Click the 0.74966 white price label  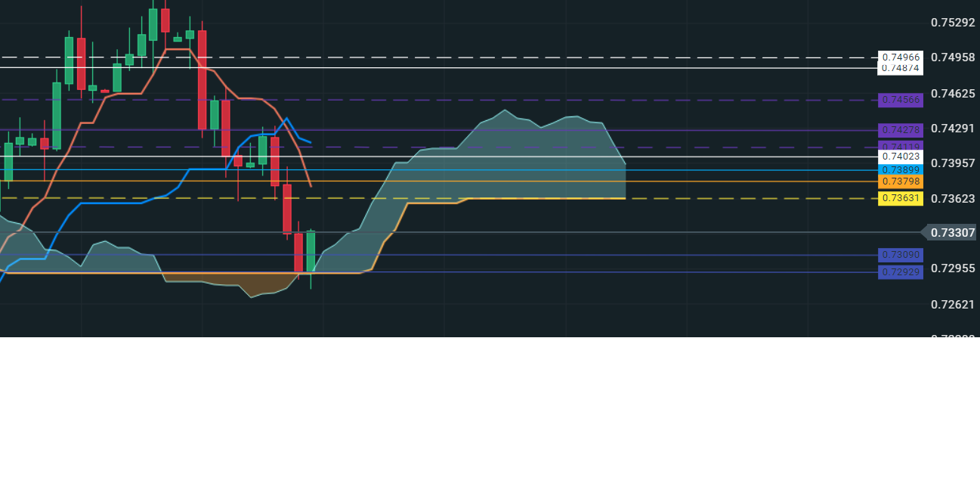click(901, 57)
